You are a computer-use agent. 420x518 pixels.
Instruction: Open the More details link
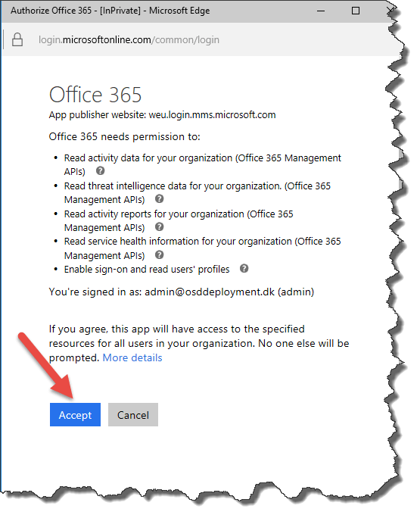coord(132,357)
